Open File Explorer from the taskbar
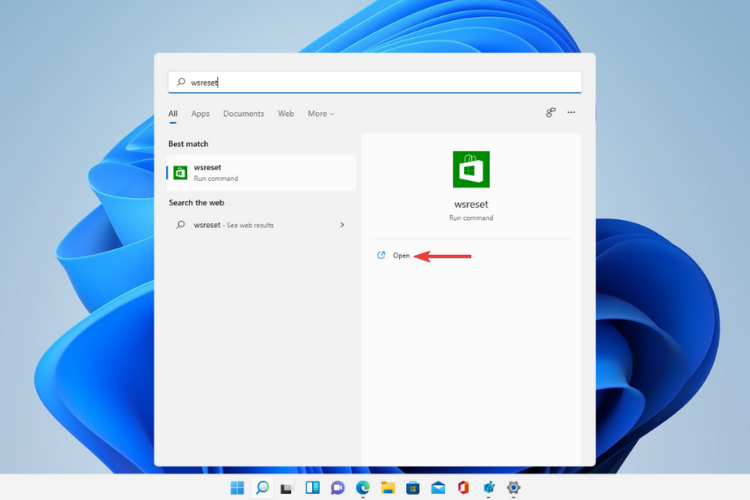 tap(388, 488)
